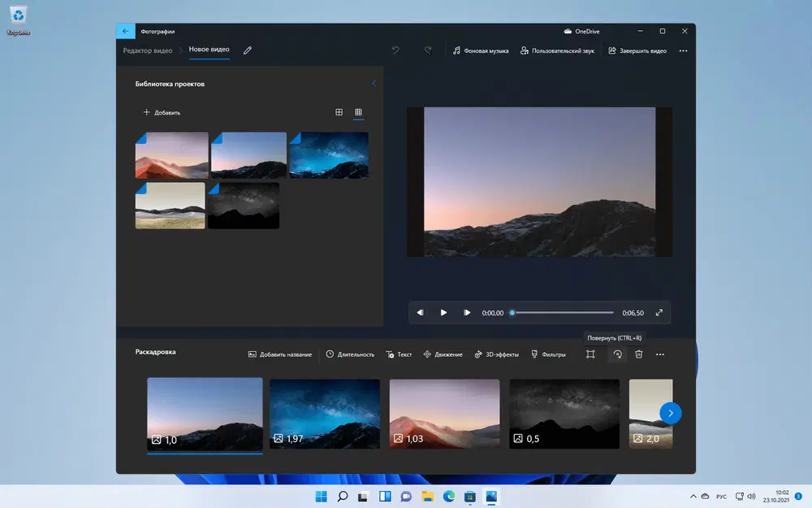Open the top-right See more menu
This screenshot has height=508, width=812.
pos(683,50)
